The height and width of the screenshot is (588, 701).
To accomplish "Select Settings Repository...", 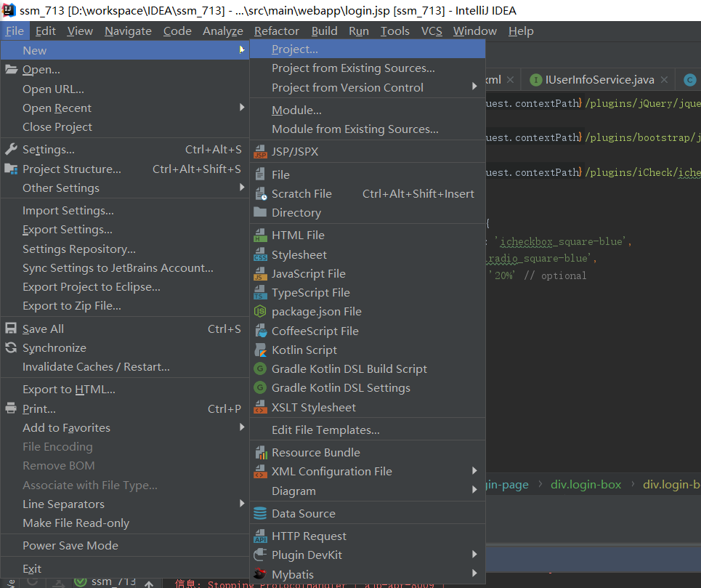I will (x=125, y=249).
